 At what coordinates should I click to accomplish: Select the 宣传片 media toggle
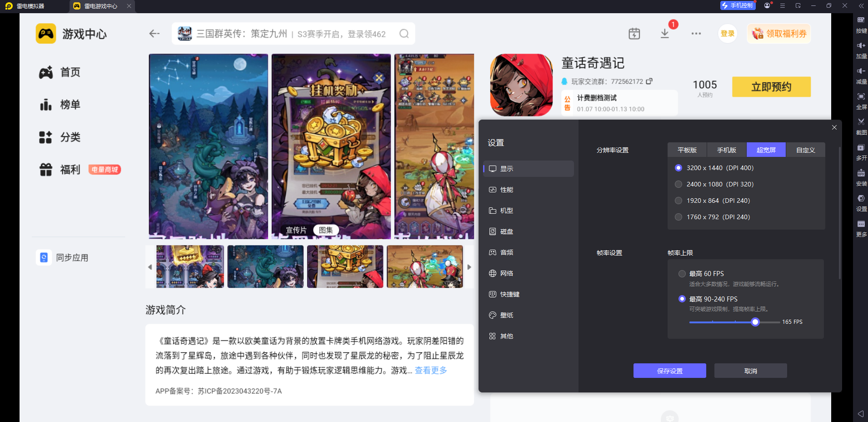tap(296, 230)
